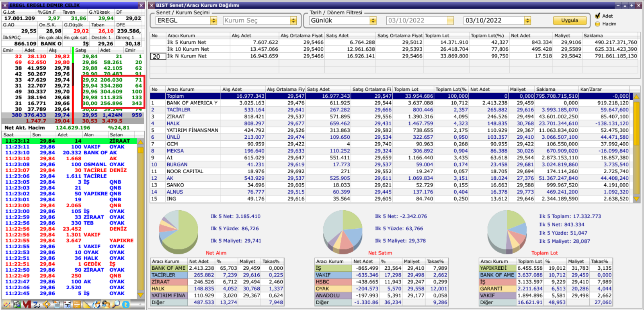
Task: Click the lowered minus button in the BIST title bar
Action: 625,5
